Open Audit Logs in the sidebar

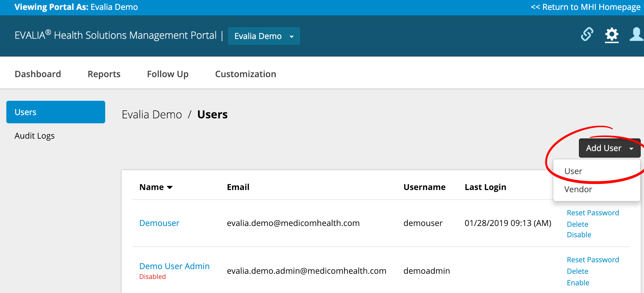35,136
